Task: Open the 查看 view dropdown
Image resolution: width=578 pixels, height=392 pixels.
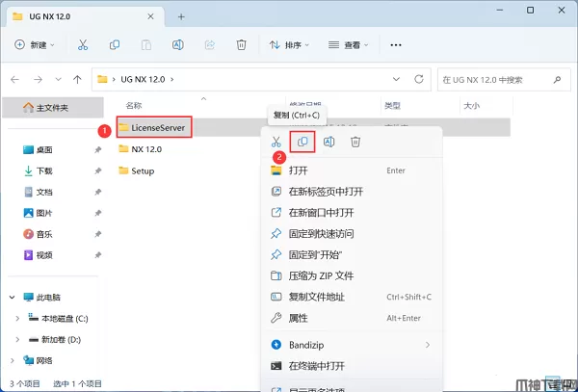Action: click(x=349, y=45)
